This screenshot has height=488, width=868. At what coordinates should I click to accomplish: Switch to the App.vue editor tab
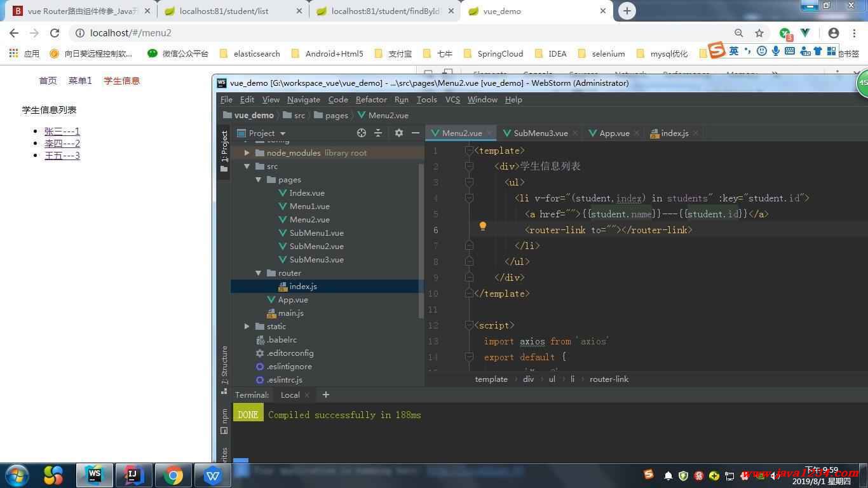(614, 133)
